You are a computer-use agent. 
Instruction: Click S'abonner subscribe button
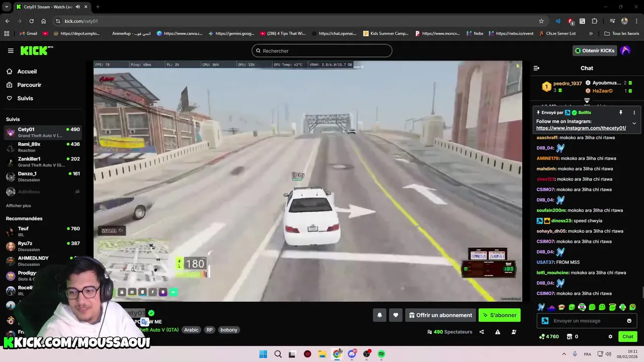click(x=500, y=315)
